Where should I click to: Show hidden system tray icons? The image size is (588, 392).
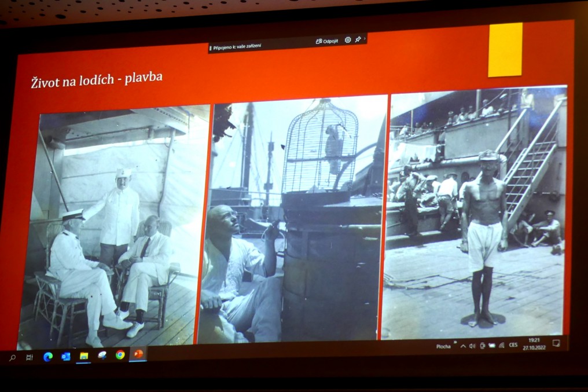click(463, 346)
